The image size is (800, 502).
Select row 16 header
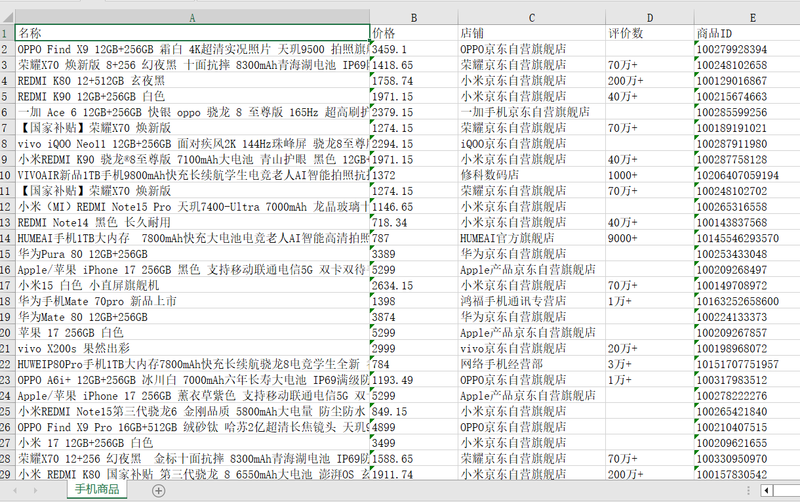coord(7,269)
